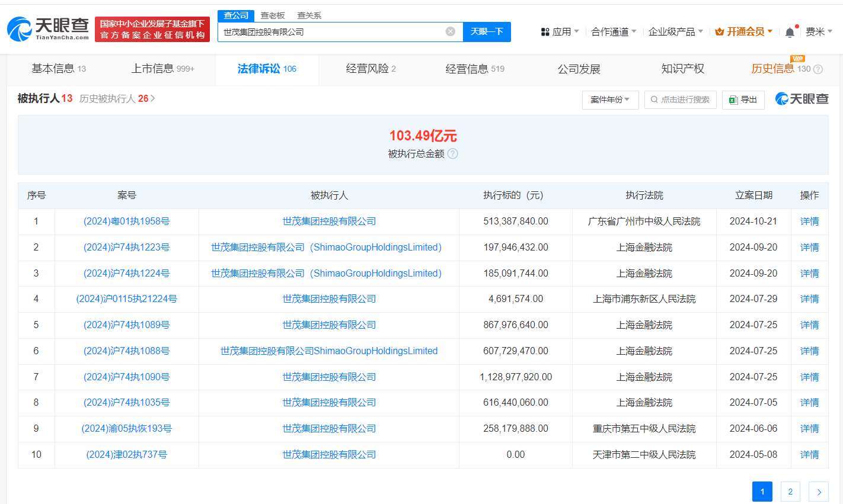The height and width of the screenshot is (504, 843).
Task: Click the 天眼一下 search button
Action: (487, 31)
